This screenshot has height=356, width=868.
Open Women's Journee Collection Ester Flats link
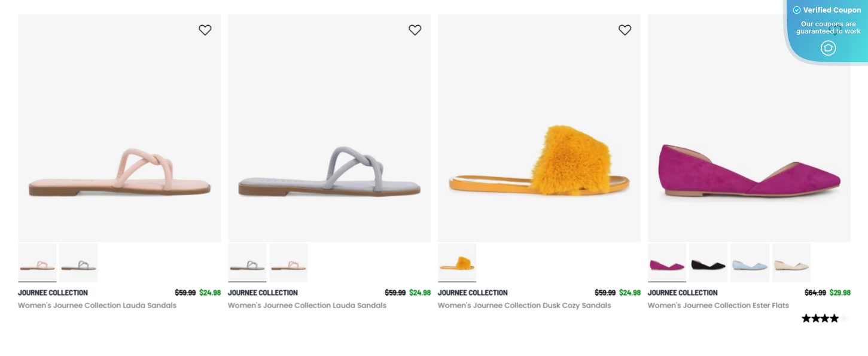pos(718,306)
